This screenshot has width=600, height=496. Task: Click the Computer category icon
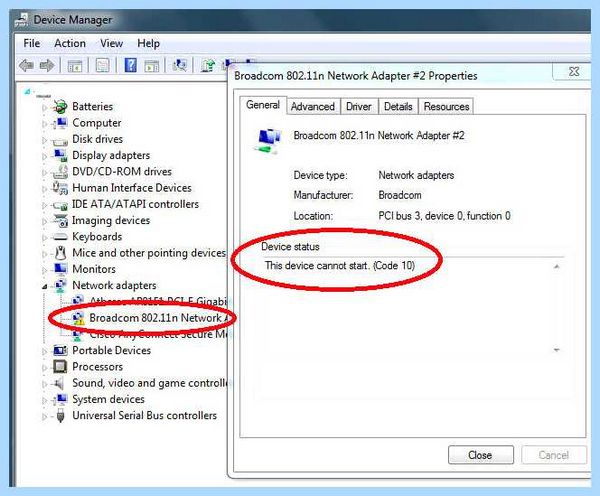click(x=60, y=123)
